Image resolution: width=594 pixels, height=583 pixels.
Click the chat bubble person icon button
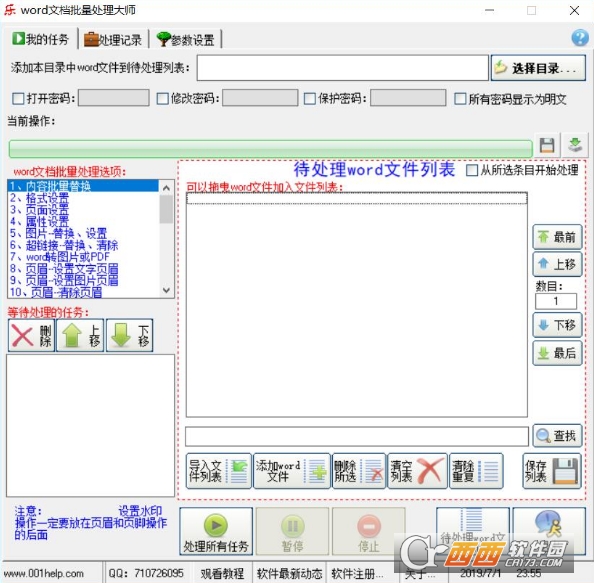[x=549, y=532]
